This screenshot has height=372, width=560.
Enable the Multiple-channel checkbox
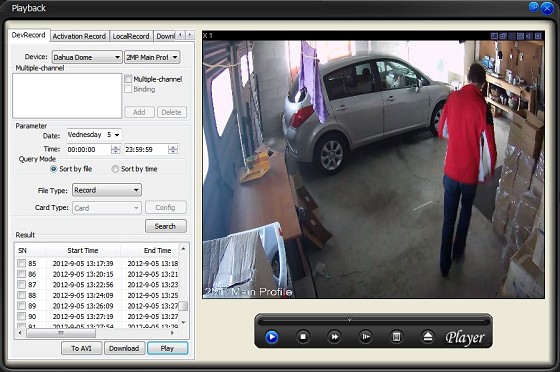[128, 79]
